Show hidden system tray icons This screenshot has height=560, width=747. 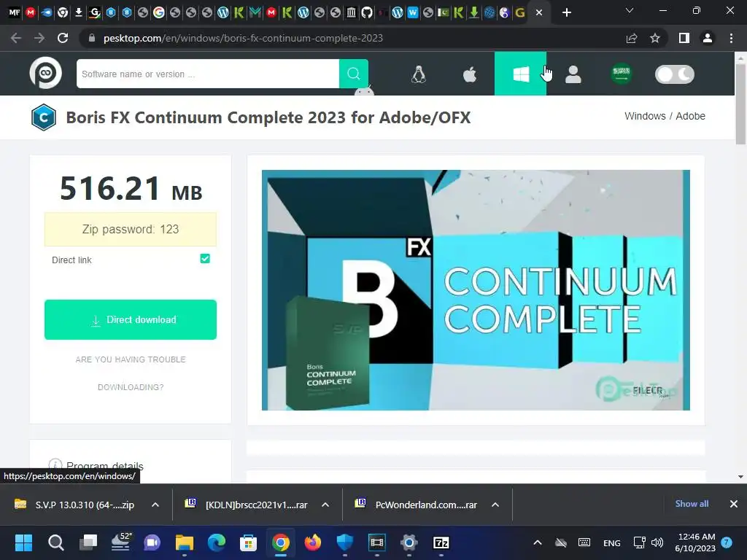pyautogui.click(x=538, y=542)
